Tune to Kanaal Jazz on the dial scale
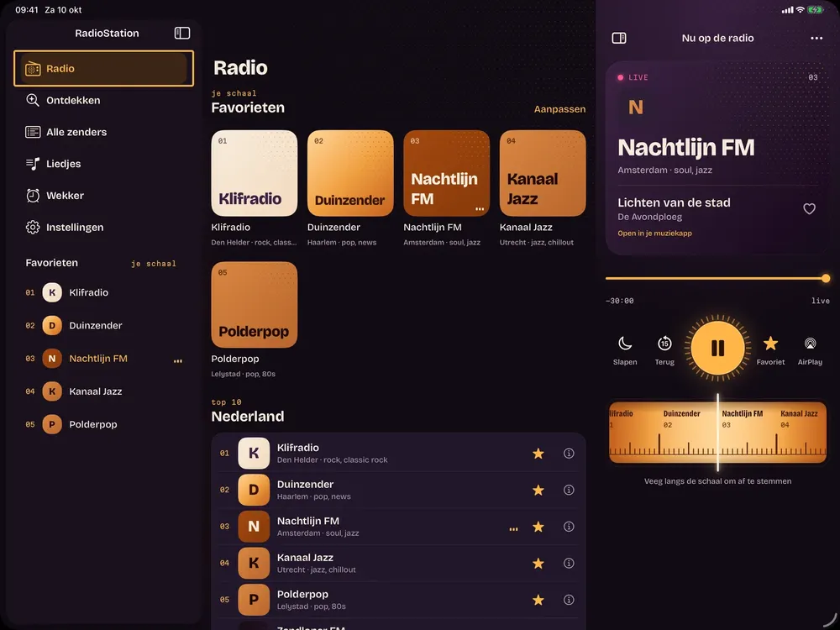This screenshot has height=630, width=840. click(799, 419)
